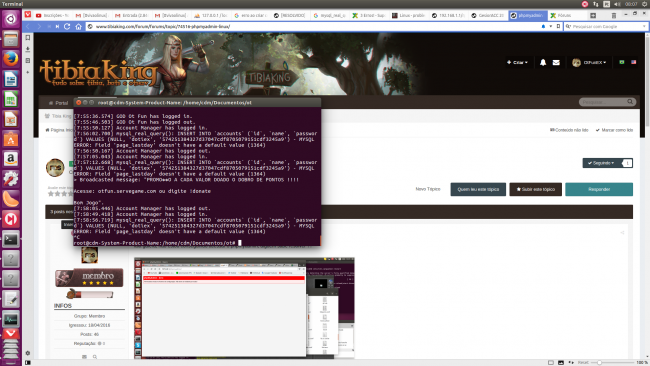Go to browser home page
The height and width of the screenshot is (366, 650).
pyautogui.click(x=78, y=27)
